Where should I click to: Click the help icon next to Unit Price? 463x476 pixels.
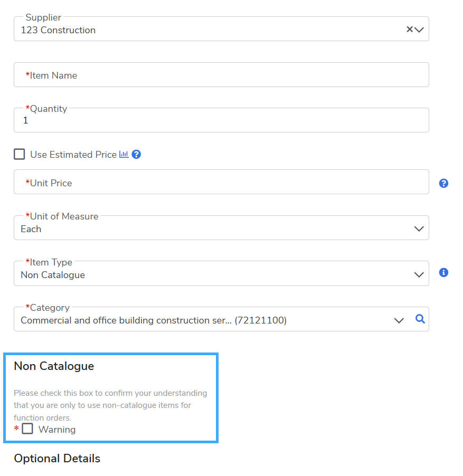point(444,183)
